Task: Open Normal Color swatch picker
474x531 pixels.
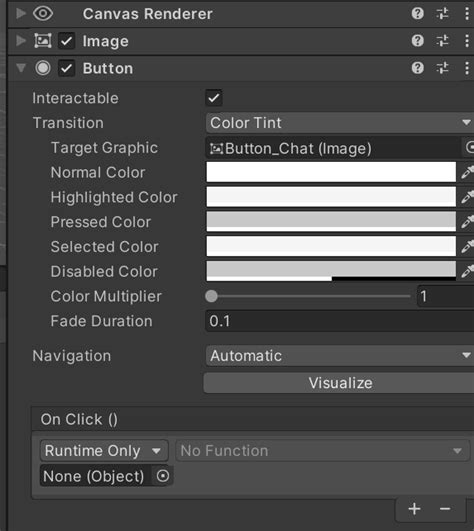Action: coord(331,172)
